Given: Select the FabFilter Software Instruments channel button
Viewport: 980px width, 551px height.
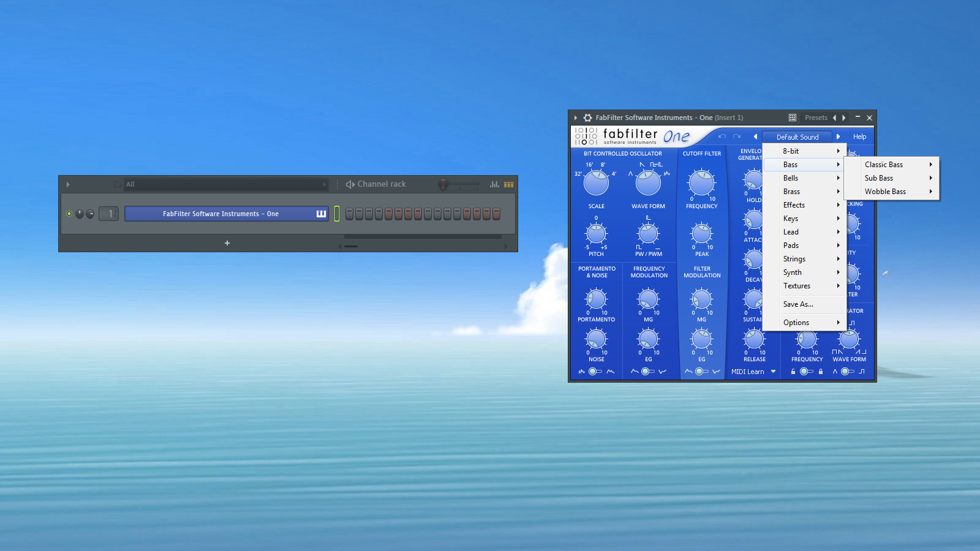Looking at the screenshot, I should tap(221, 214).
